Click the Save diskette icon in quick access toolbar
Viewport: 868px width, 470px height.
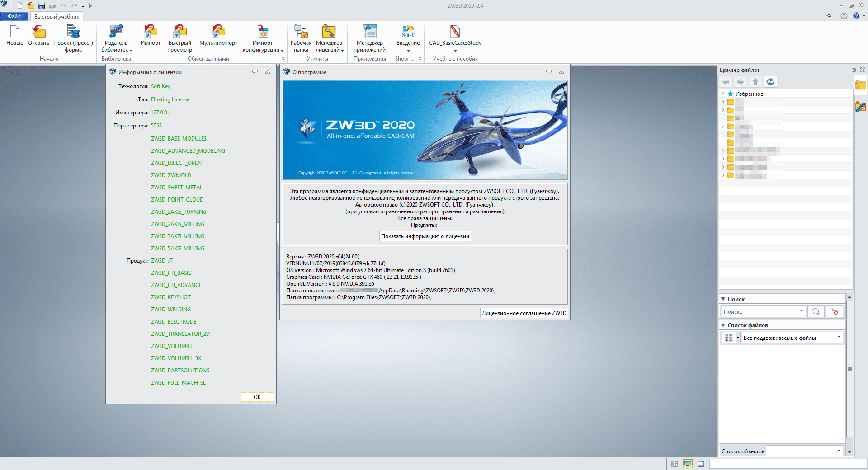(x=42, y=5)
